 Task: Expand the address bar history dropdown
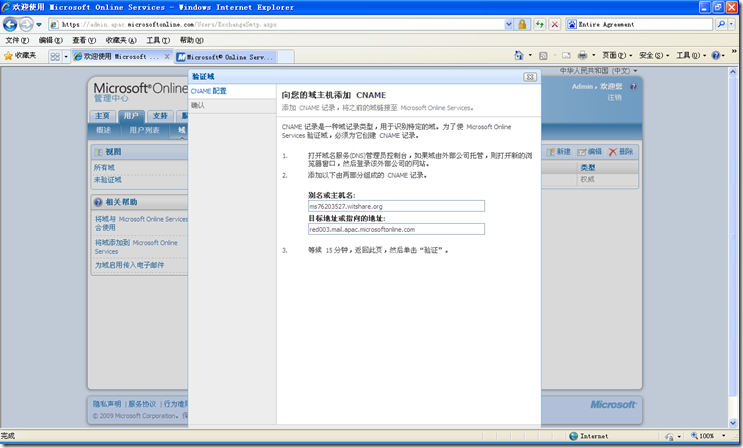508,24
